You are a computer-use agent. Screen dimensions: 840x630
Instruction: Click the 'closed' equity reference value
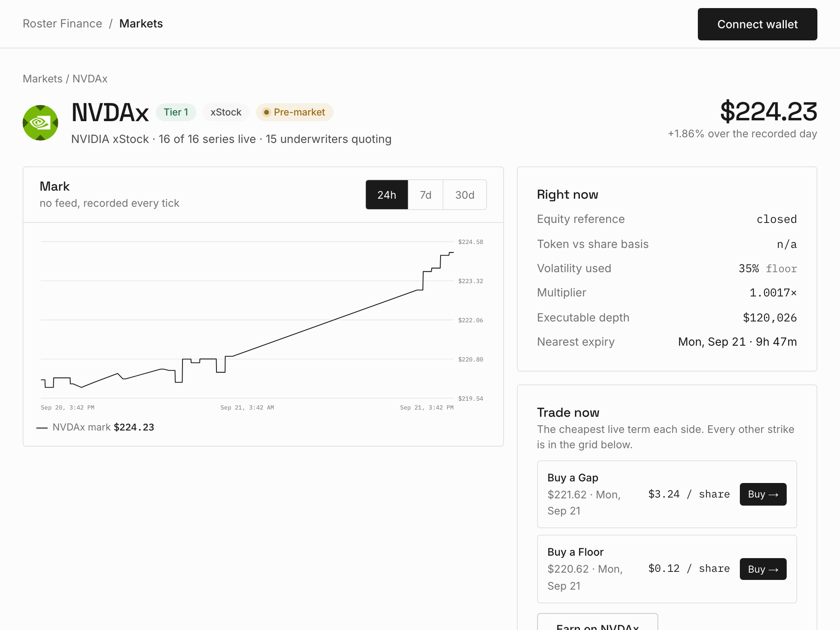point(777,219)
